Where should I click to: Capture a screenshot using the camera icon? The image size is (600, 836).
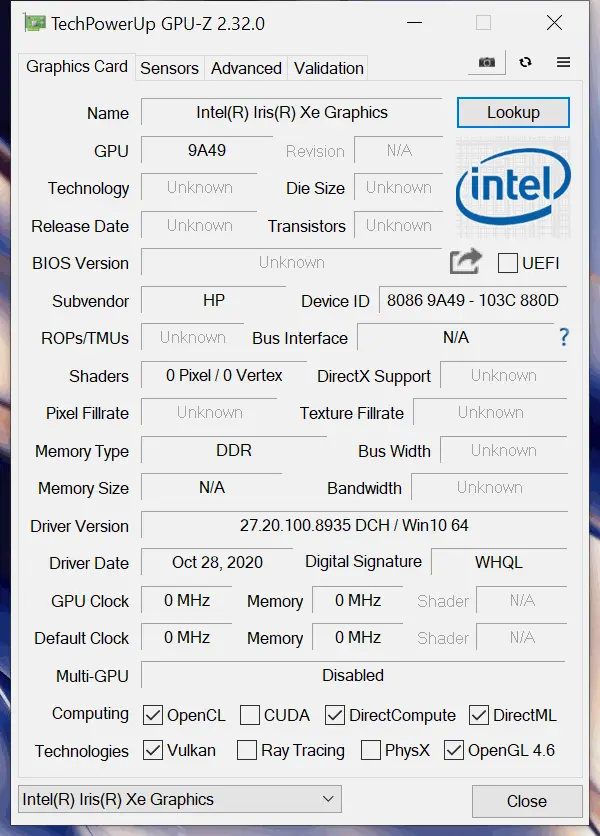tap(486, 62)
